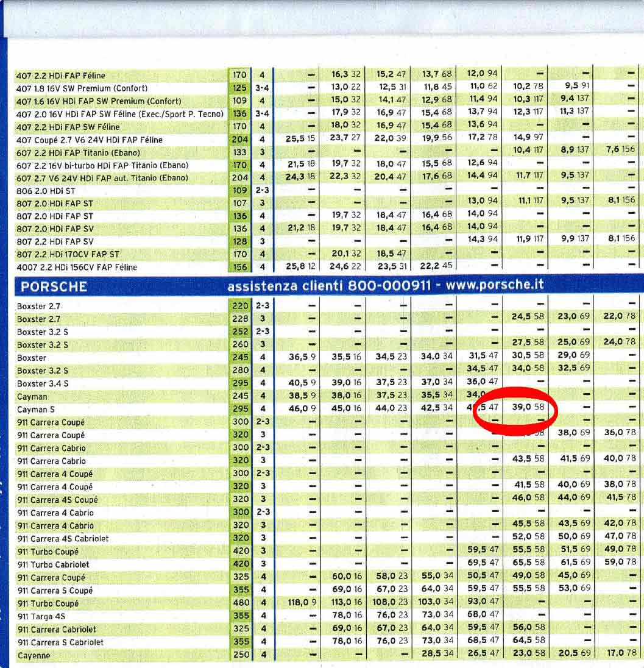Click 407 2.0 16V HDi FAP SW Féline name
The width and height of the screenshot is (644, 668).
(x=119, y=114)
